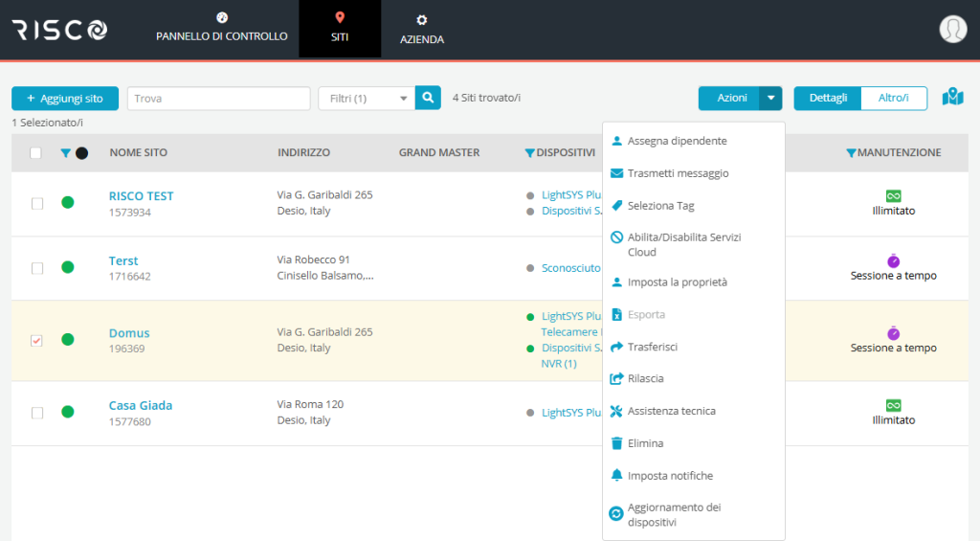Toggle the select-all sites checkbox
Image resolution: width=980 pixels, height=541 pixels.
pos(35,153)
